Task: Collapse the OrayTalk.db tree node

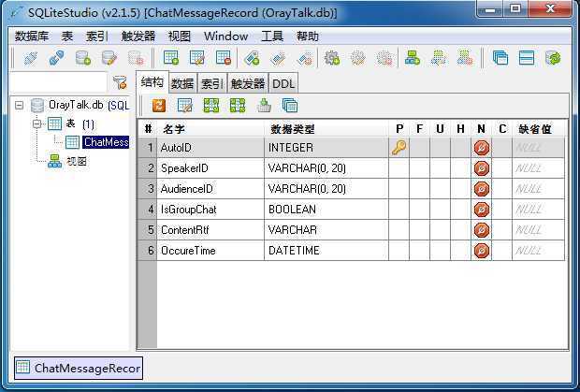Action: click(x=20, y=106)
